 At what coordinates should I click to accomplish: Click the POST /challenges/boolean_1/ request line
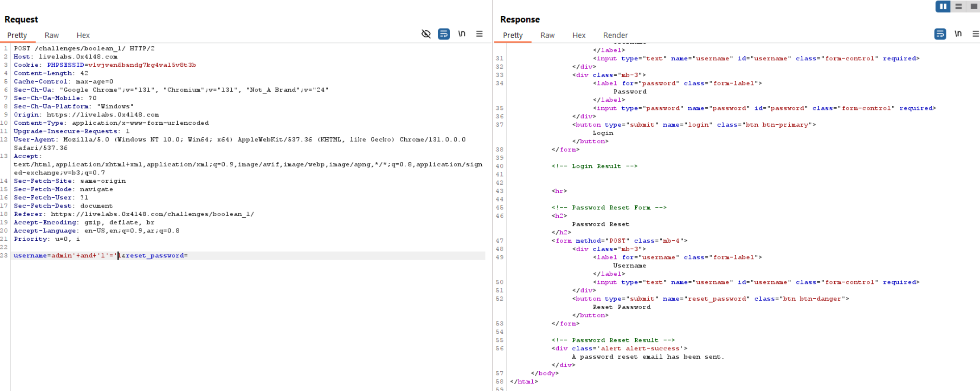point(84,48)
